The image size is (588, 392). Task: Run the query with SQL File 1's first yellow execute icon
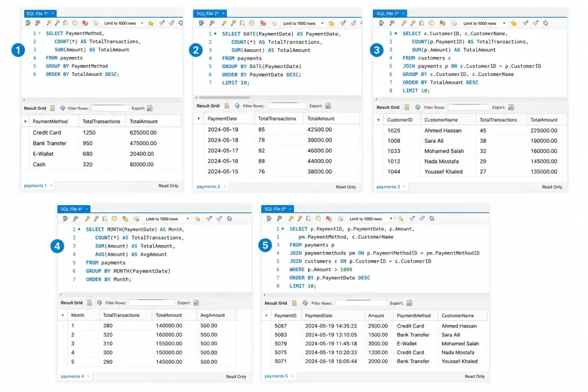pyautogui.click(x=48, y=24)
